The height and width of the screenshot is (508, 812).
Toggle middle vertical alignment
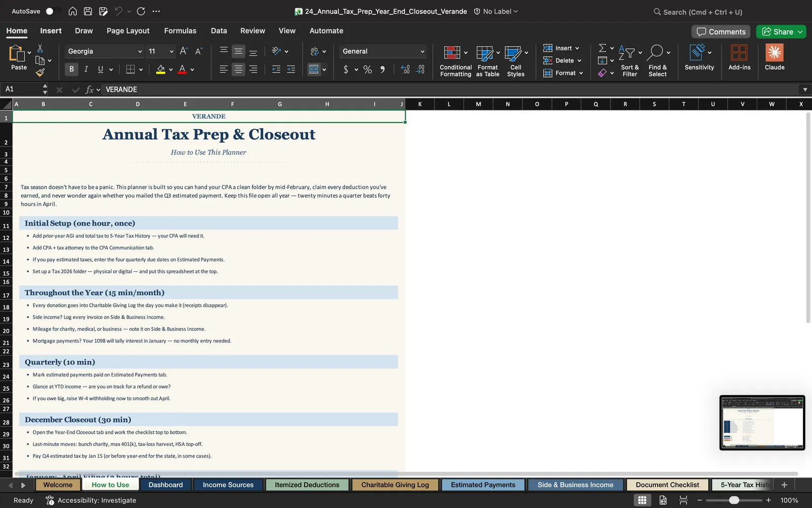click(x=238, y=51)
